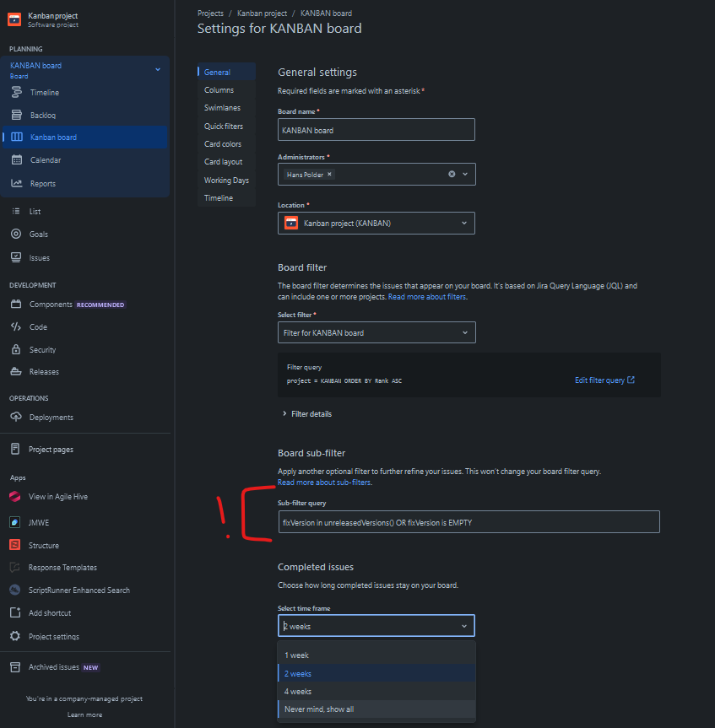
Task: Click the Response Templates icon
Action: 15,568
